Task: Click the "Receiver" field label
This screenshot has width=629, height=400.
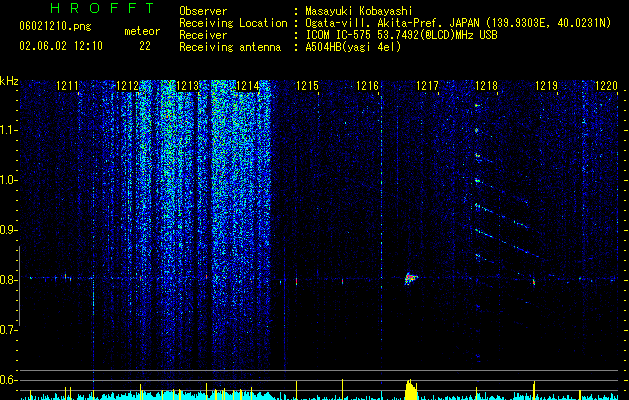Action: (x=203, y=35)
